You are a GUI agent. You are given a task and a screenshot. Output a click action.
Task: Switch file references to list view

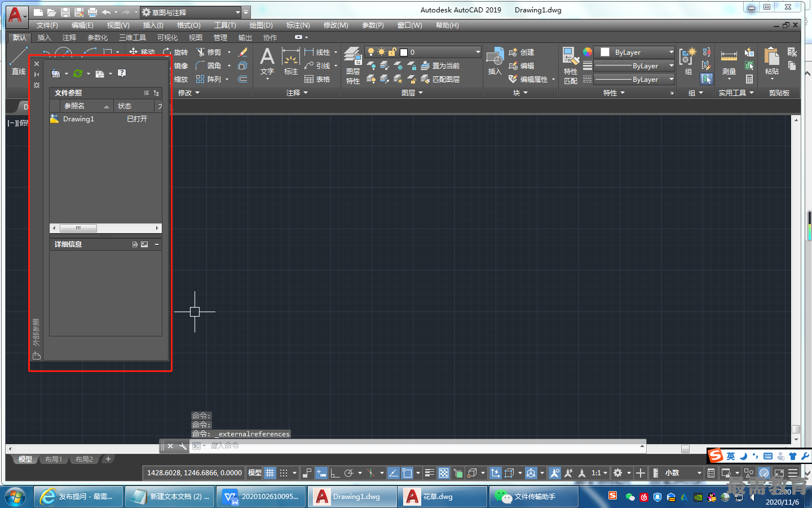[x=147, y=93]
